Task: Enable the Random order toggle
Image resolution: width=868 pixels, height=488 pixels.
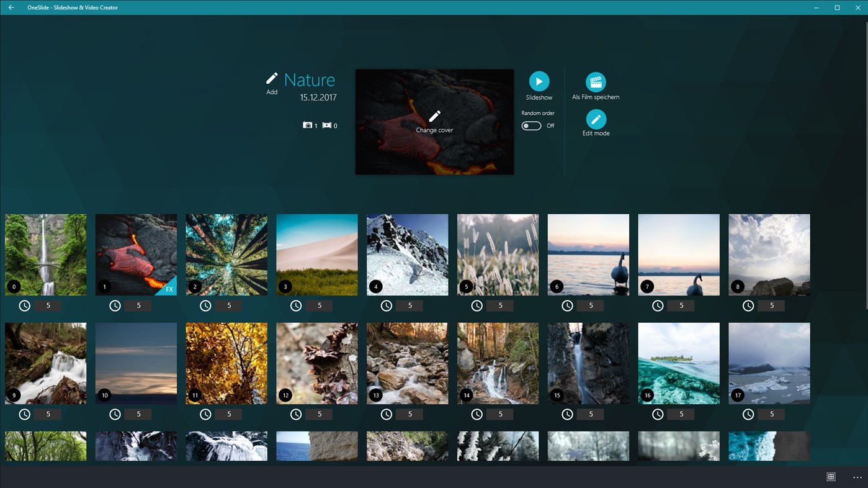Action: click(531, 125)
